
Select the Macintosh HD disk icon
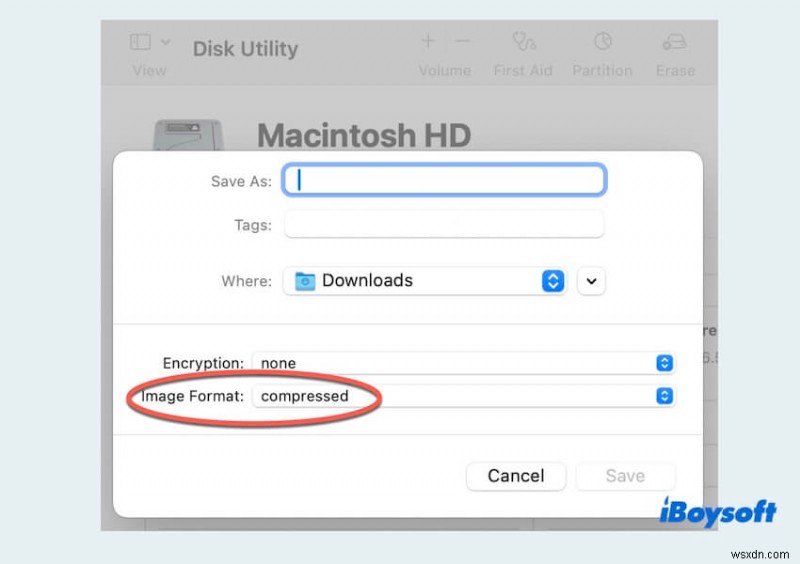(x=188, y=135)
